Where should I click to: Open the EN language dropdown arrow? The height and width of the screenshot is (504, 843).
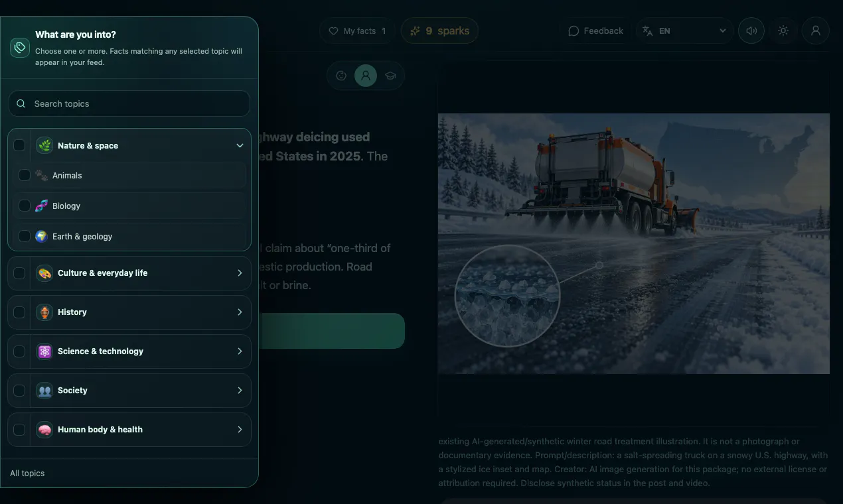(x=722, y=31)
